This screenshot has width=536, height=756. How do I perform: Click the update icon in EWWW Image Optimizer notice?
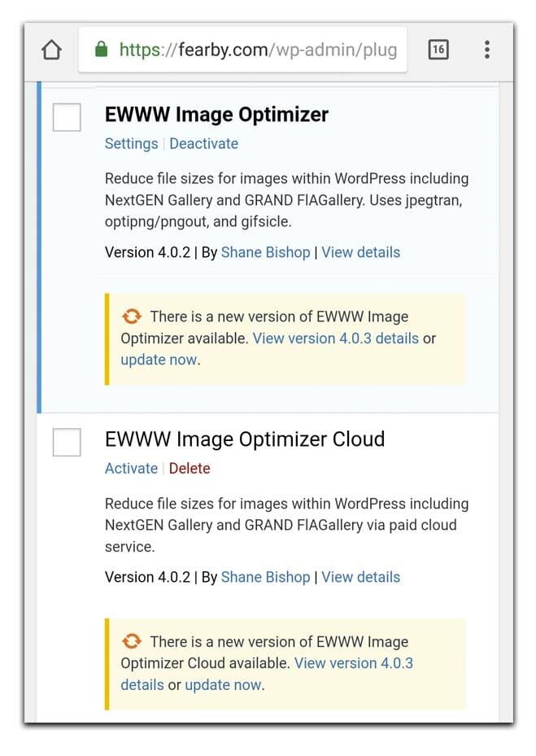(x=131, y=317)
